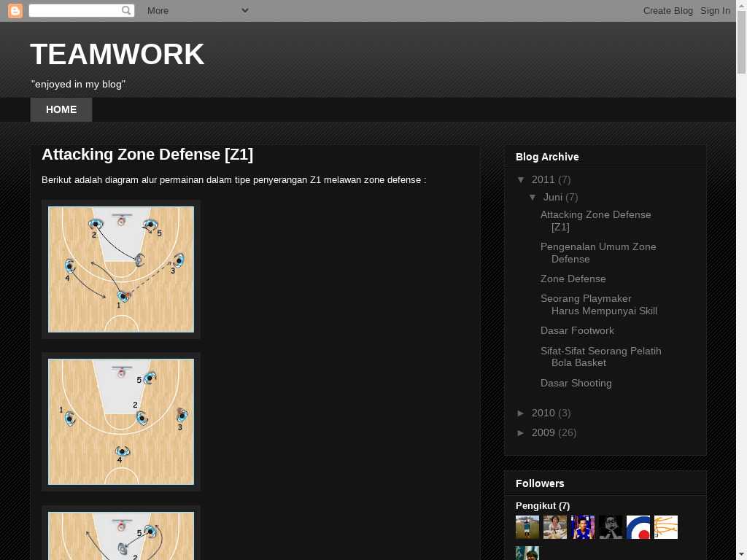Open the 2011 archive link
Viewport: 747px width, 560px height.
[543, 179]
